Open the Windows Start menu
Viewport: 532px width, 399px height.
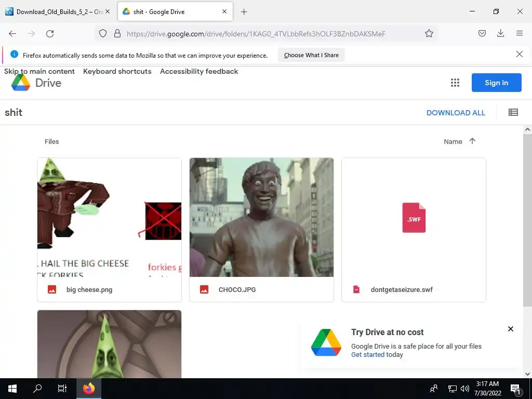(x=12, y=389)
